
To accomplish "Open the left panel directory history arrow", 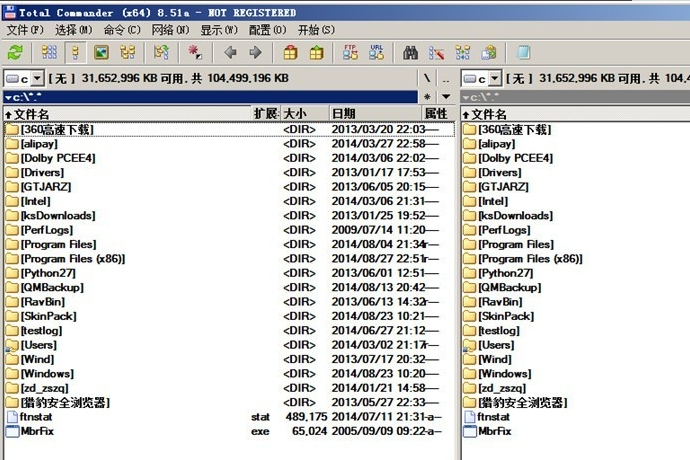I will [x=446, y=96].
